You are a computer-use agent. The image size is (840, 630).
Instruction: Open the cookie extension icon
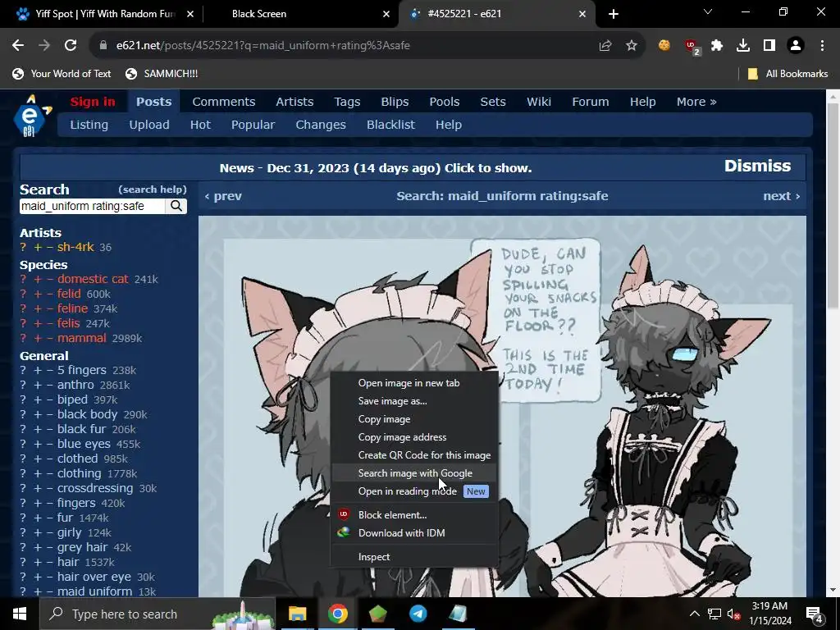pos(664,46)
